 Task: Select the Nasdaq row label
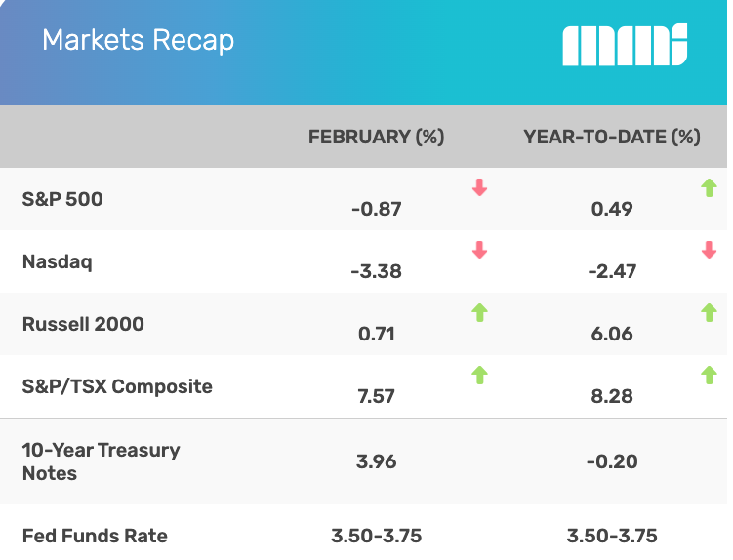pyautogui.click(x=58, y=261)
